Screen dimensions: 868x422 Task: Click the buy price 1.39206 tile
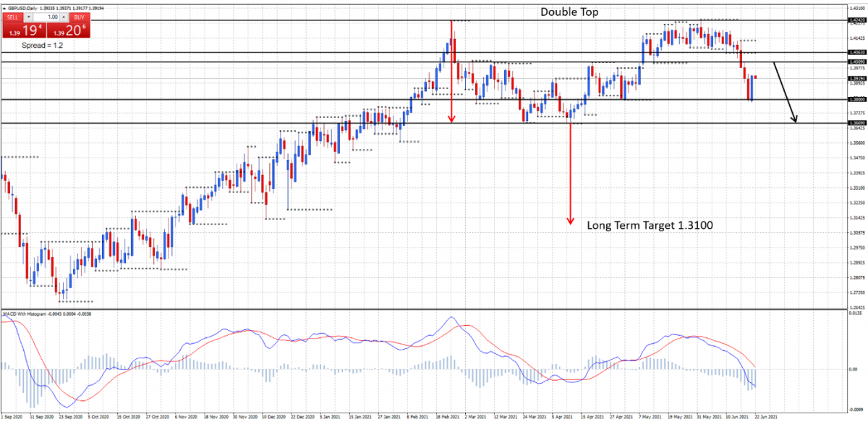[68, 30]
